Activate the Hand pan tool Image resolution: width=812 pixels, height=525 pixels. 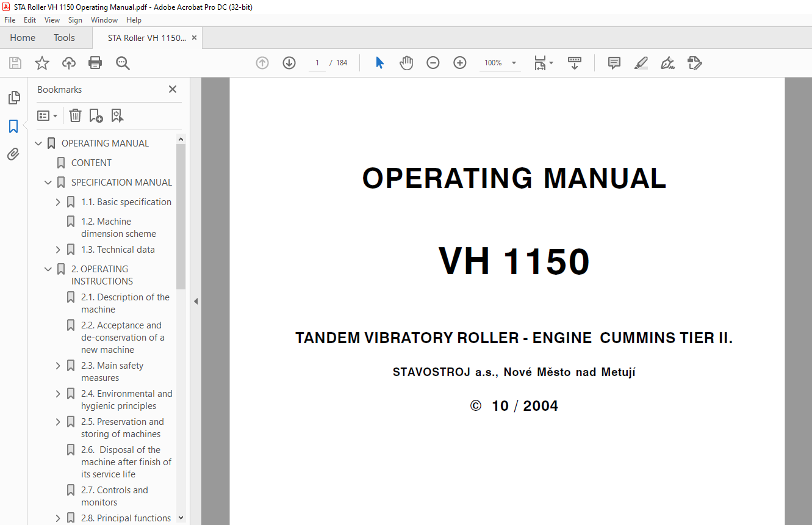pos(406,63)
